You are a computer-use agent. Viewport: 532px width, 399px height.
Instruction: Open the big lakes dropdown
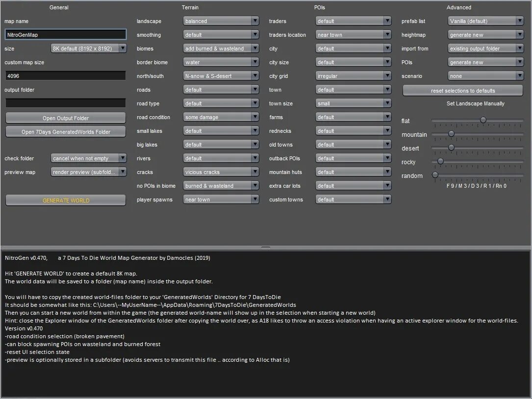221,145
